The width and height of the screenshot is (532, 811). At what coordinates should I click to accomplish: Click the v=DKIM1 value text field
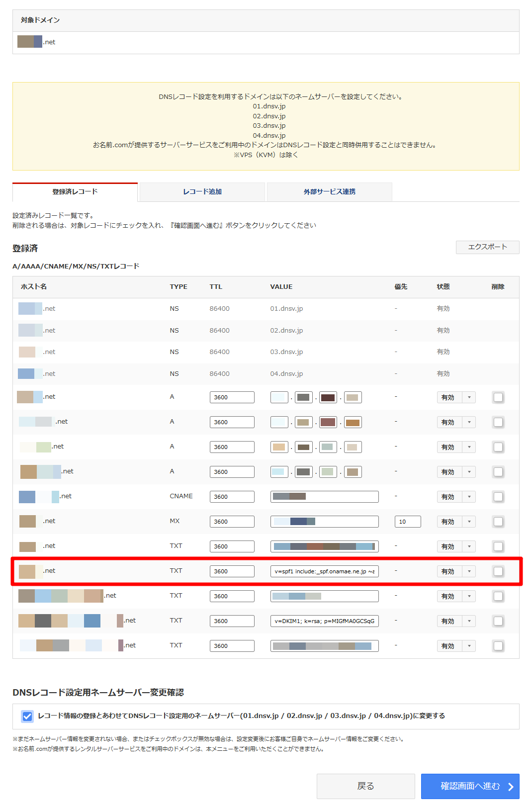point(324,621)
